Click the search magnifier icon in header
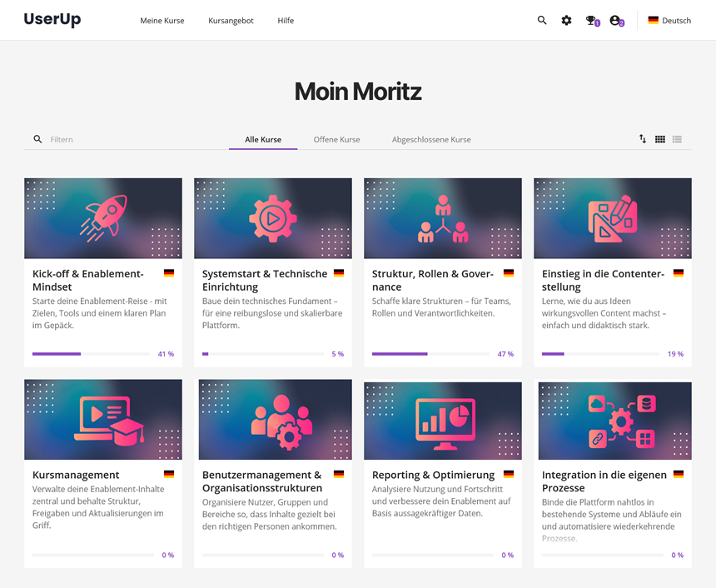 click(x=541, y=20)
